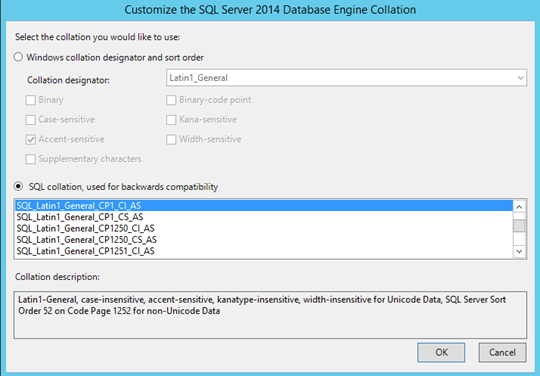Toggle the Supplementary characters checkbox

tap(31, 159)
